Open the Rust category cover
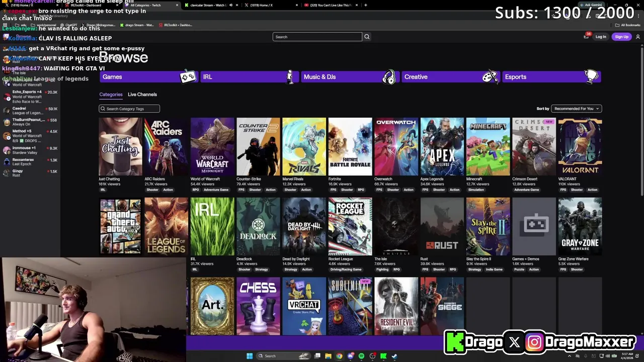 pyautogui.click(x=442, y=226)
